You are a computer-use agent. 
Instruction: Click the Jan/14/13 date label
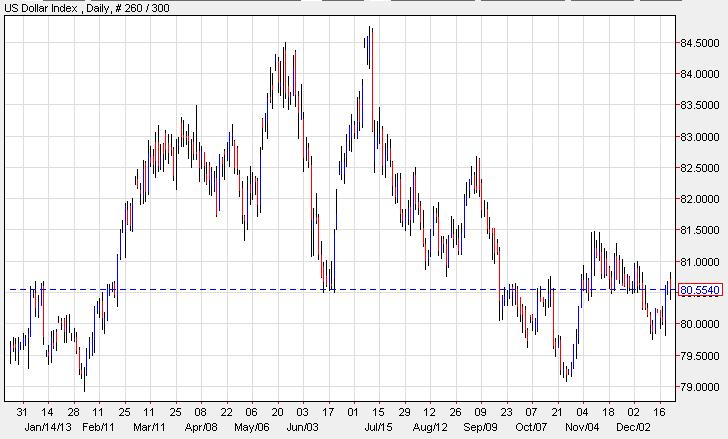pyautogui.click(x=49, y=427)
